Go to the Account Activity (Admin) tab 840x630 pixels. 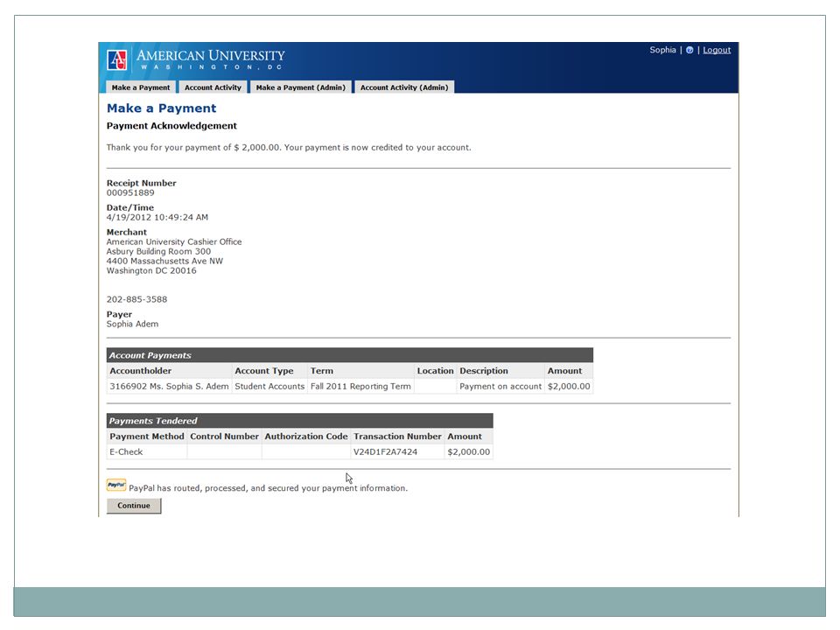(404, 87)
